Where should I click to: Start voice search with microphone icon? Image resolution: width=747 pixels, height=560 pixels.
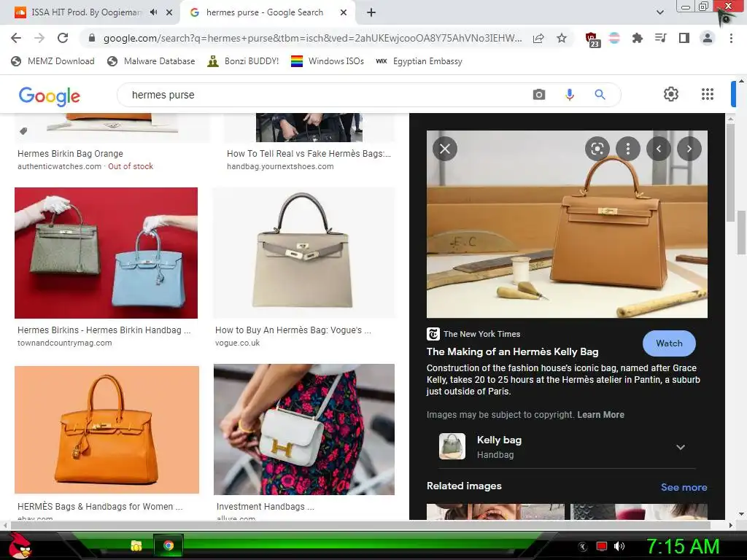[569, 94]
